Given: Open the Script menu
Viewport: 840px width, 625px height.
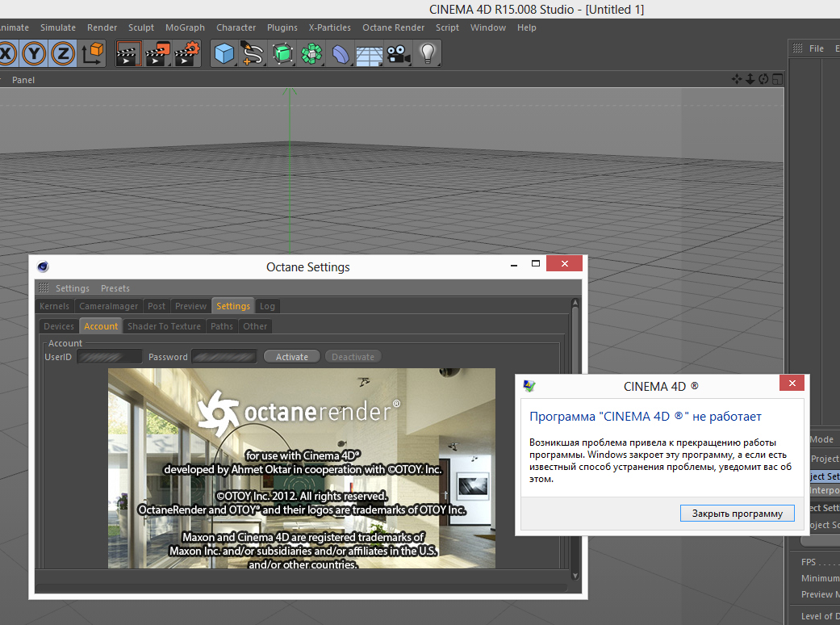Looking at the screenshot, I should (447, 27).
